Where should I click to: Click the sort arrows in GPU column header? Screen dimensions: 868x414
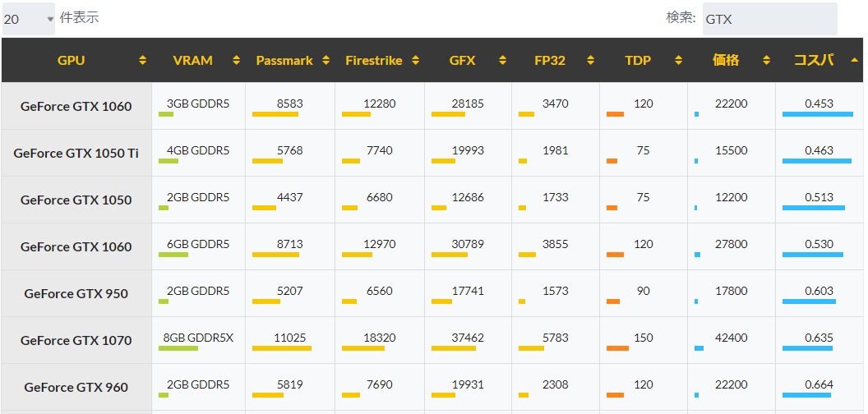coord(143,61)
